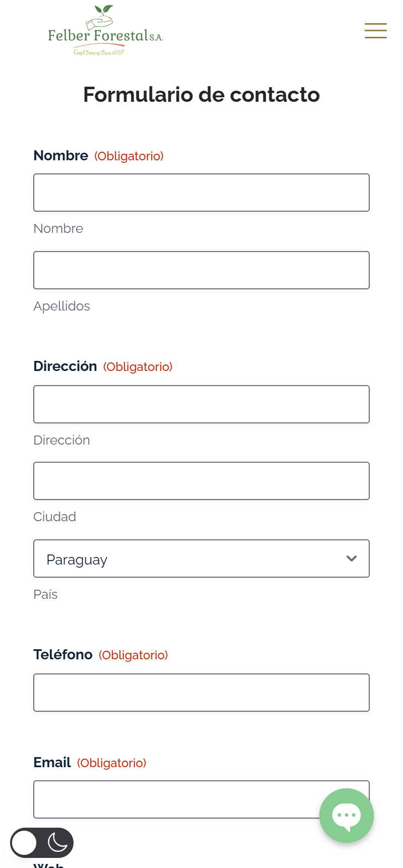Click the leaf sprout in the logo
The width and height of the screenshot is (403, 868).
(104, 11)
